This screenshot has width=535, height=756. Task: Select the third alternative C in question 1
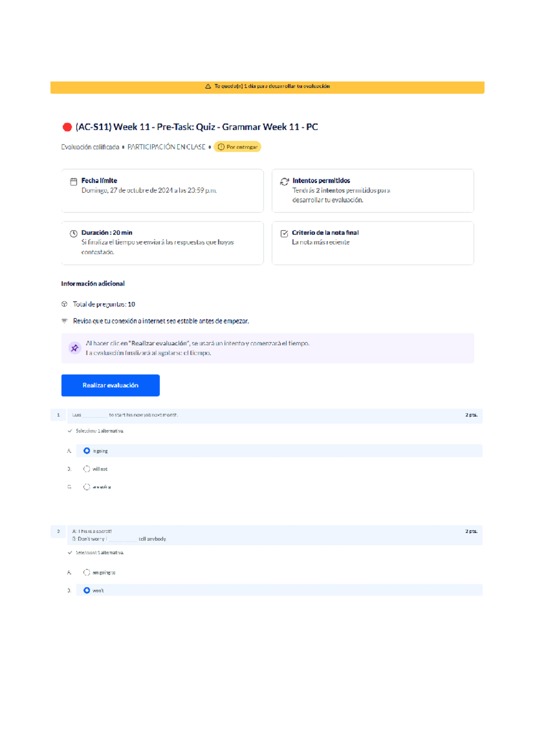pyautogui.click(x=87, y=487)
